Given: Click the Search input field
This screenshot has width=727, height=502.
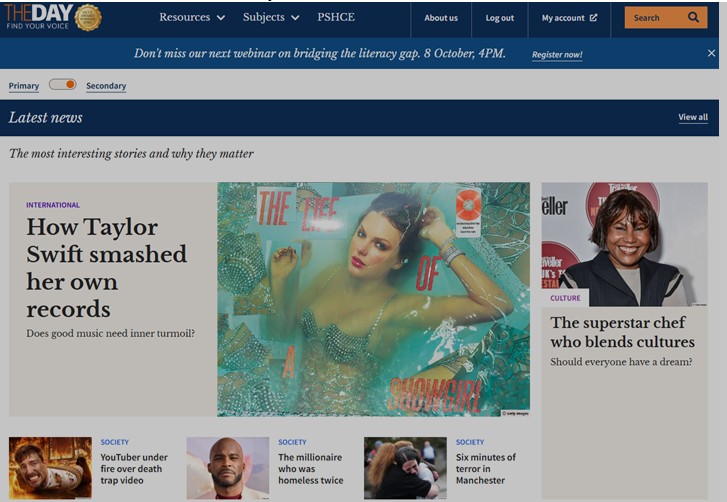Looking at the screenshot, I should pos(666,18).
